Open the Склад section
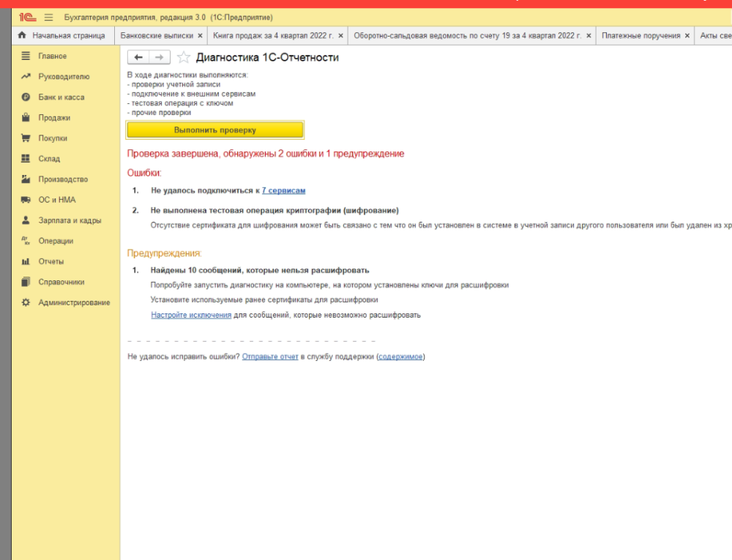Image resolution: width=732 pixels, height=560 pixels. [x=49, y=159]
